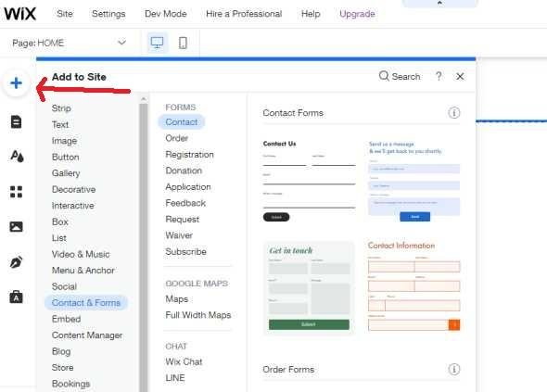
Task: Open the Pages menu icon in left sidebar
Action: coord(16,121)
